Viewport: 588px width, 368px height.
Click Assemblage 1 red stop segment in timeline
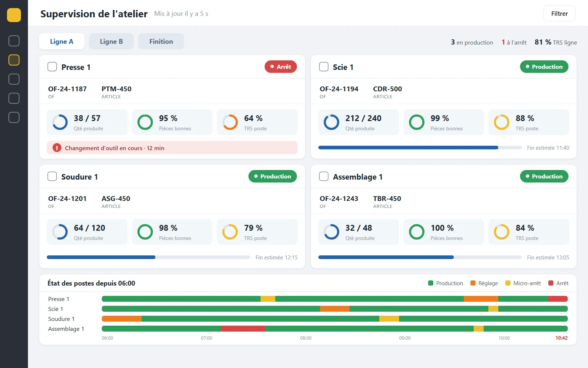(x=243, y=329)
